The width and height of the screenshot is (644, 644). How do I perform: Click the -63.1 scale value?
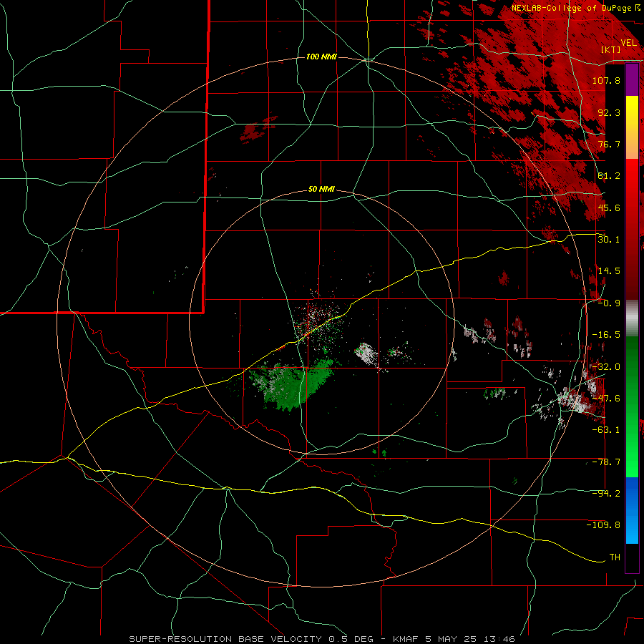point(606,429)
